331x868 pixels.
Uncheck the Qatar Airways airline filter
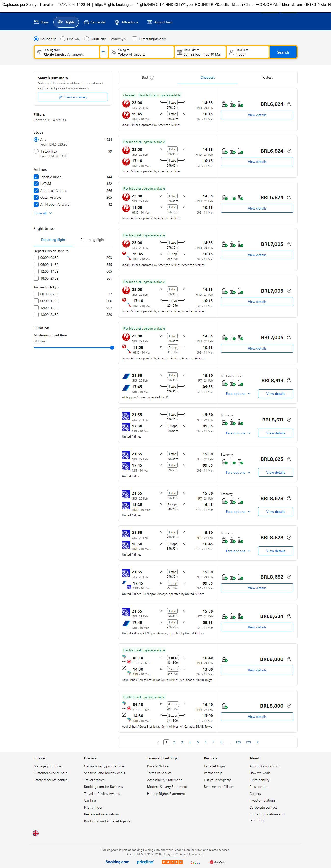36,197
